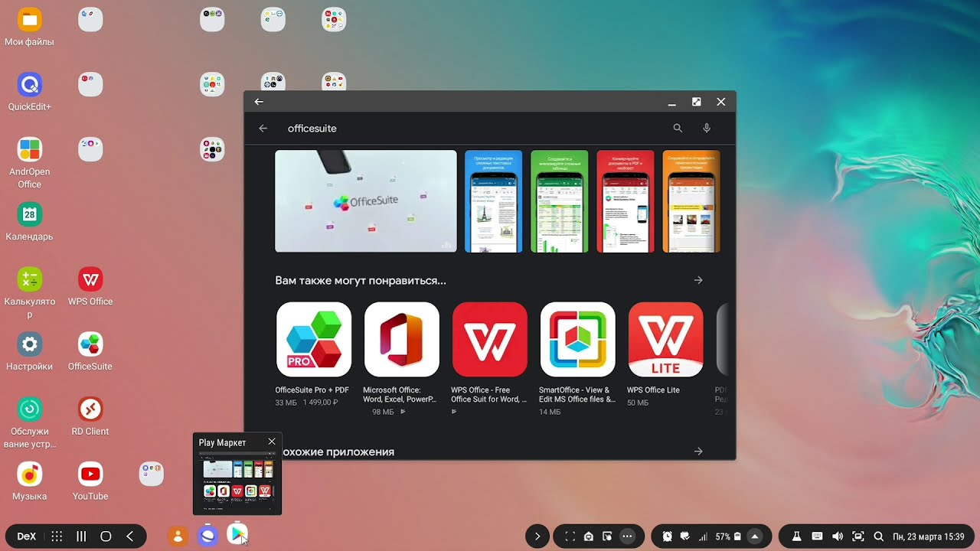Click 'WPS Office Lite' title text
Image resolution: width=980 pixels, height=551 pixels.
point(653,390)
